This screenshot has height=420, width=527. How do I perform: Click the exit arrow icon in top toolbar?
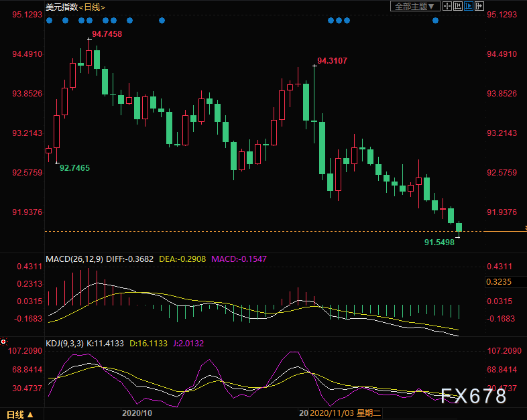point(479,6)
